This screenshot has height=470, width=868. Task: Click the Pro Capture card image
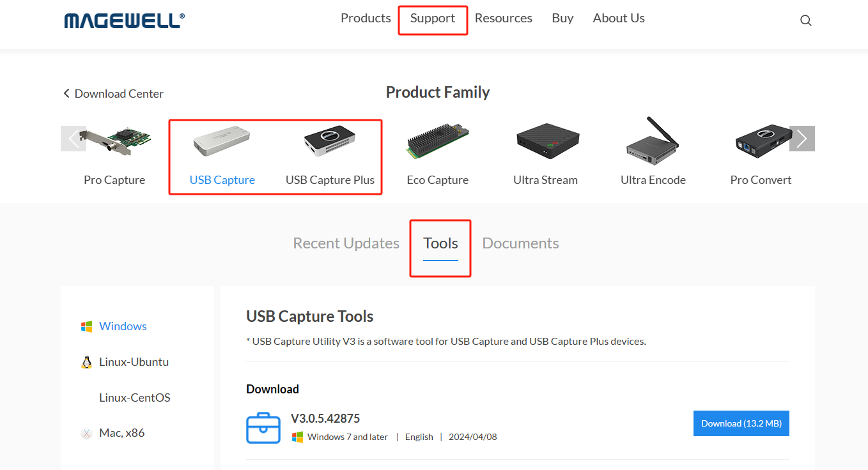point(115,142)
